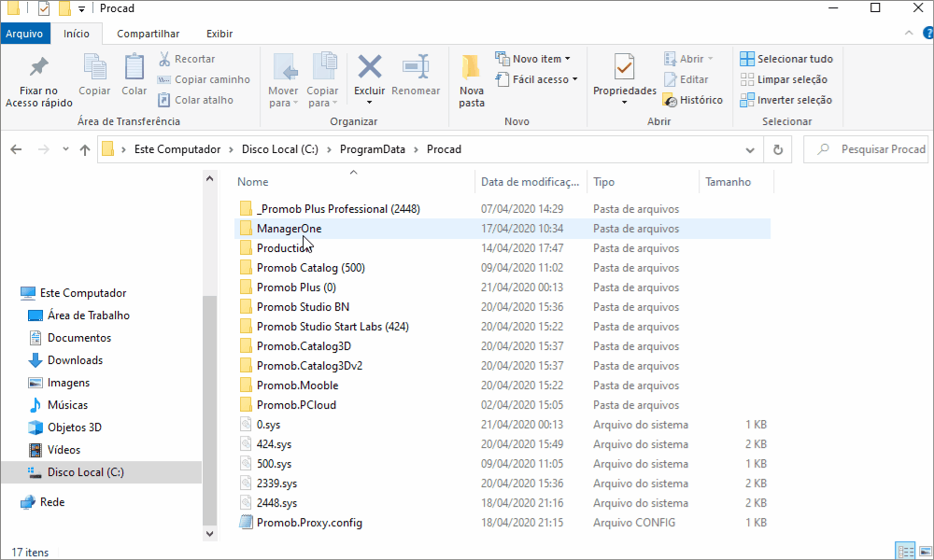The image size is (934, 560).
Task: Click the new folder icon in title bar
Action: click(x=64, y=8)
